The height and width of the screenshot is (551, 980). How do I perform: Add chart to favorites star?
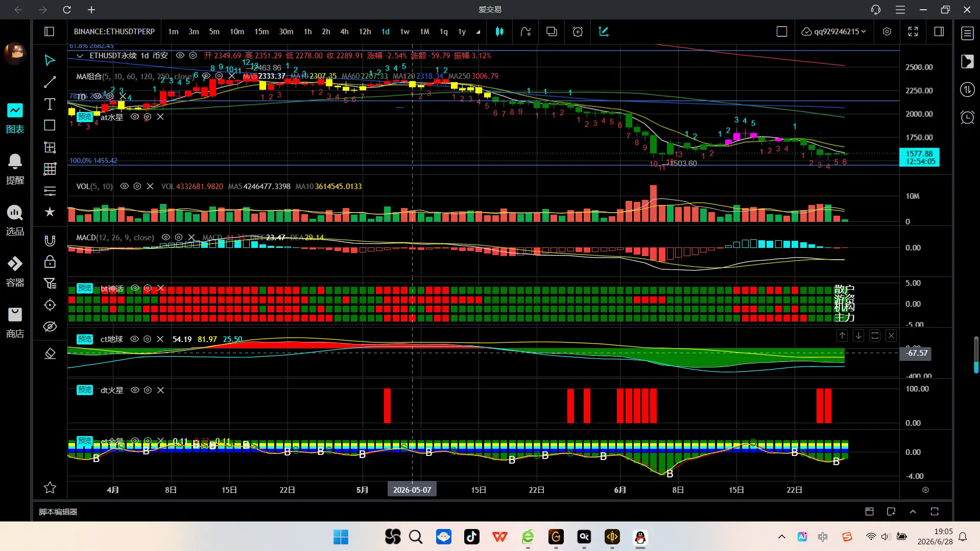pyautogui.click(x=50, y=488)
